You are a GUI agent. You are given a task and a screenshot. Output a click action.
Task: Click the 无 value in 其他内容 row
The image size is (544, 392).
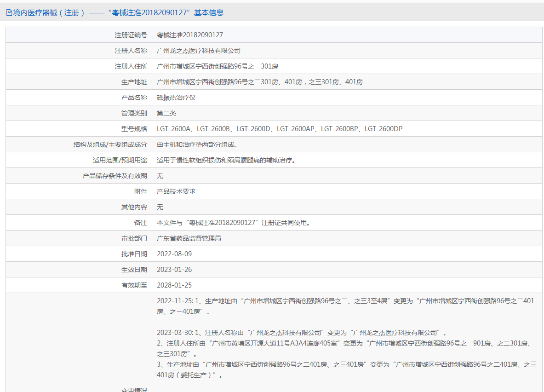tap(160, 207)
